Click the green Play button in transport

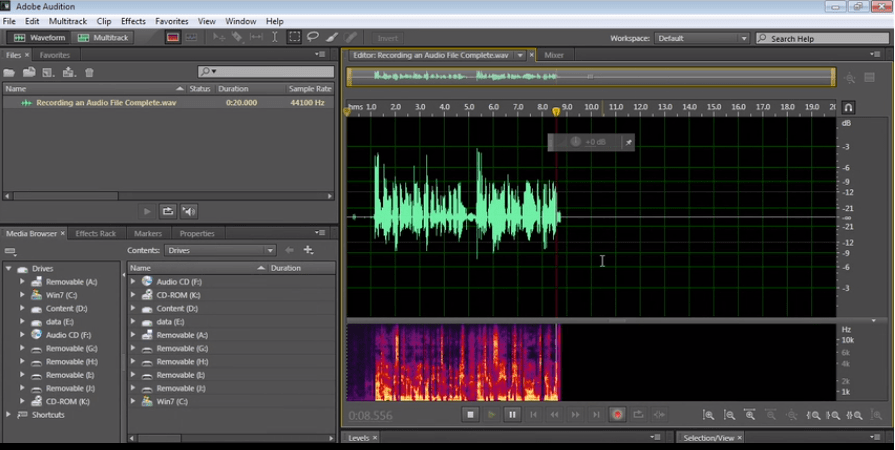491,415
